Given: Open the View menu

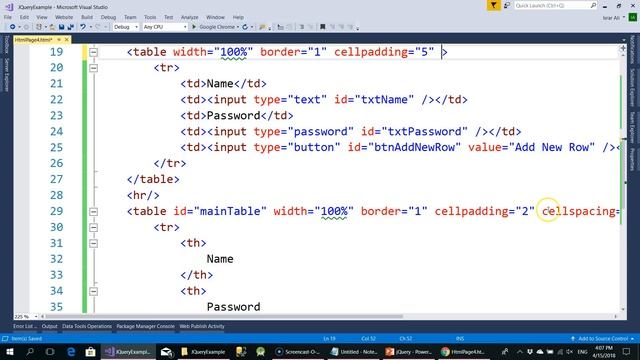Looking at the screenshot, I should [42, 17].
